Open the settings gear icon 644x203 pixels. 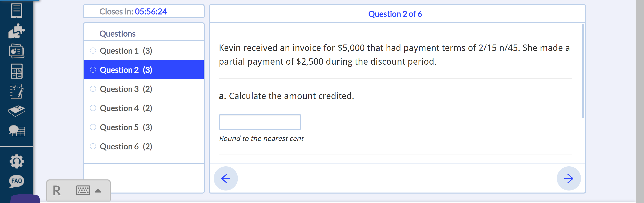16,162
